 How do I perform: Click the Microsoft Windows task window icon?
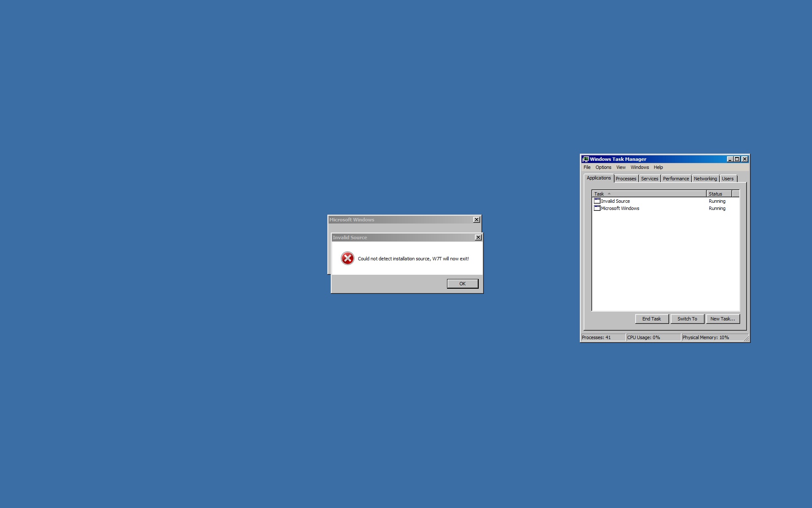tap(597, 208)
